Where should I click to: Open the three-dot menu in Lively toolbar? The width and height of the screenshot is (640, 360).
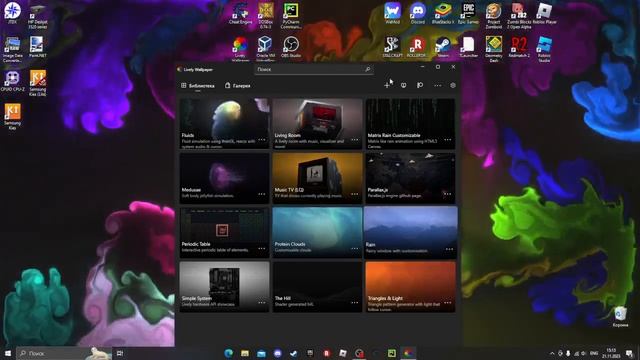point(438,85)
